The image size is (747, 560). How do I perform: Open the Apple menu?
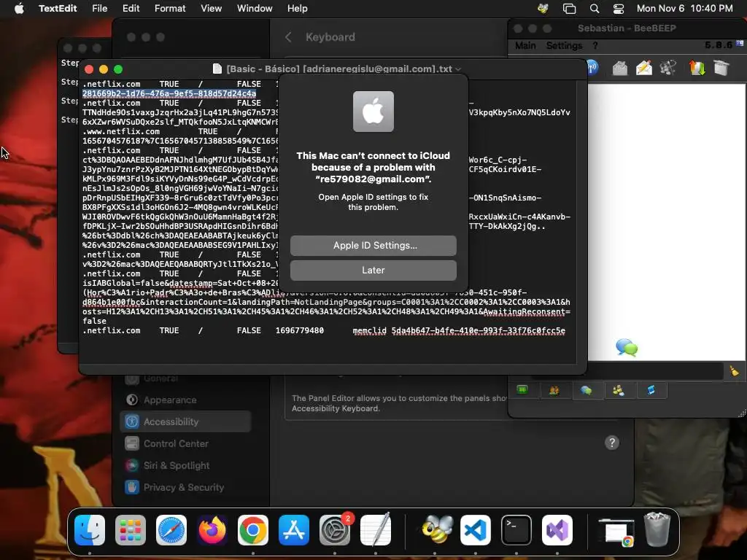19,8
